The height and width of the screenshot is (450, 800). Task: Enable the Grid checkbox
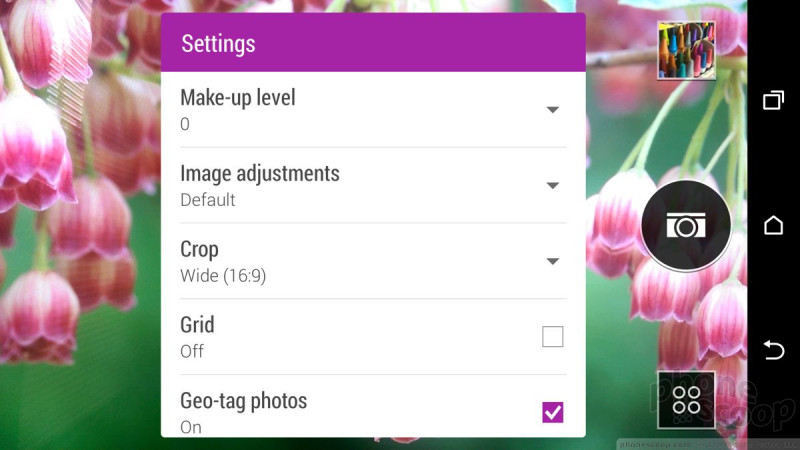pyautogui.click(x=553, y=337)
